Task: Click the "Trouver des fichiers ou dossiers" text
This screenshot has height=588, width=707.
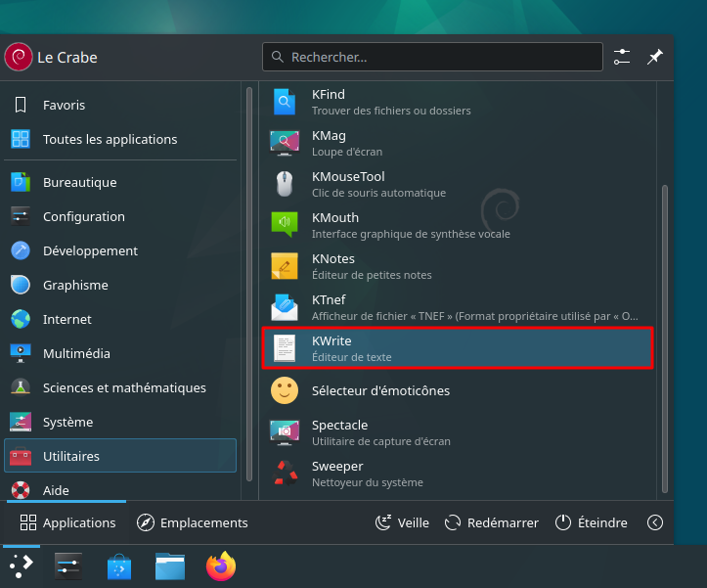Action: (x=391, y=111)
